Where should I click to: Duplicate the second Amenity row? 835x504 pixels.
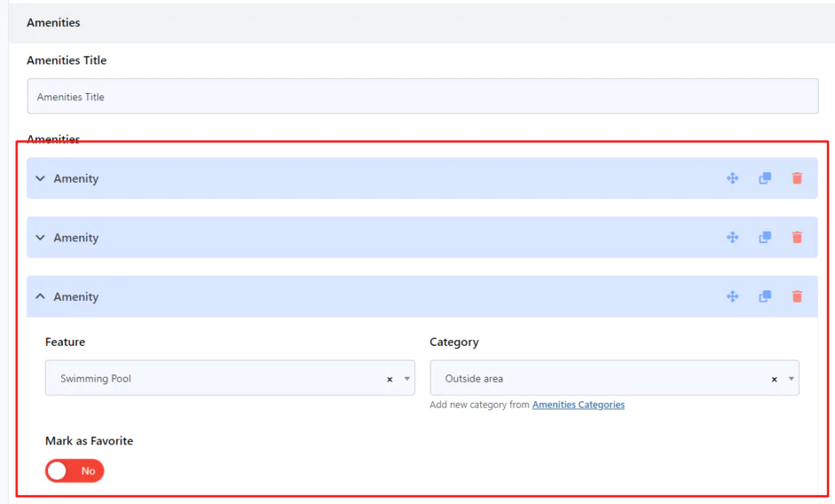tap(765, 237)
